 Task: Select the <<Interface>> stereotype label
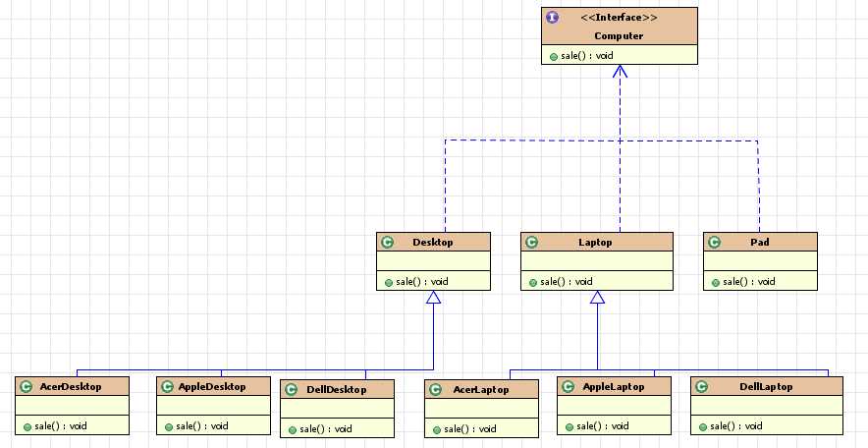click(x=619, y=18)
